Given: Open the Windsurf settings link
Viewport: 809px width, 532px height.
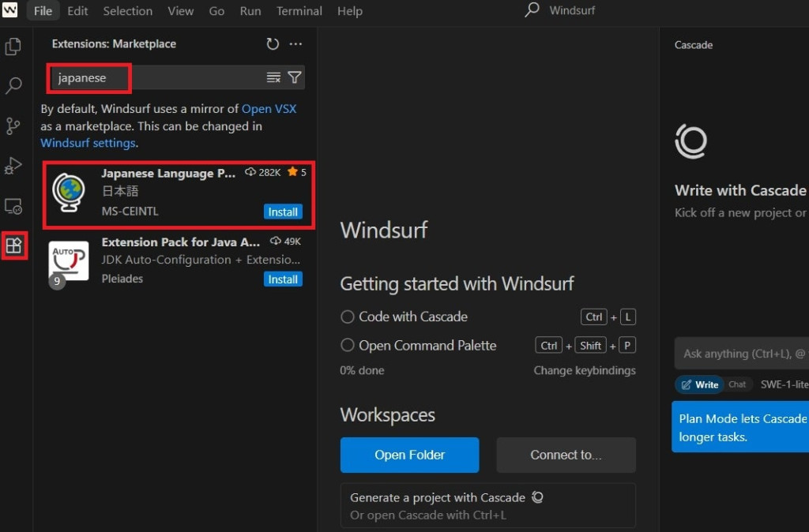Looking at the screenshot, I should tap(88, 143).
